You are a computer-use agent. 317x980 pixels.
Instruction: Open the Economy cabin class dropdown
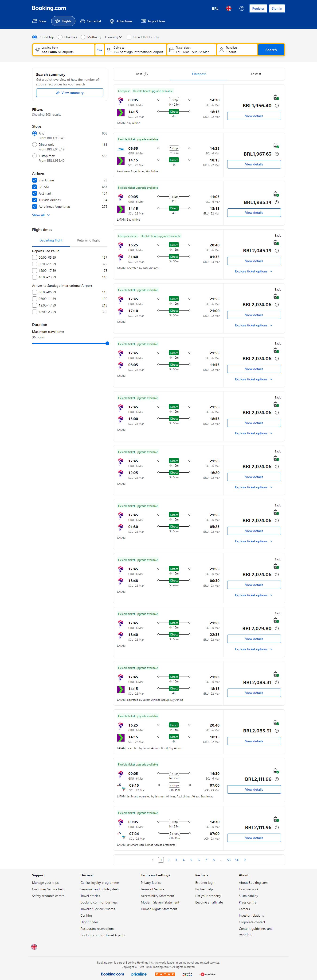tap(113, 37)
